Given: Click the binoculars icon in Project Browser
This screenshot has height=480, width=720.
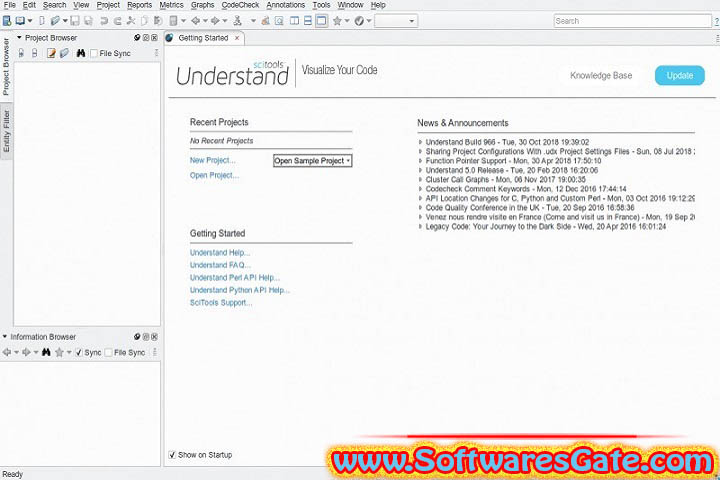Looking at the screenshot, I should 81,53.
